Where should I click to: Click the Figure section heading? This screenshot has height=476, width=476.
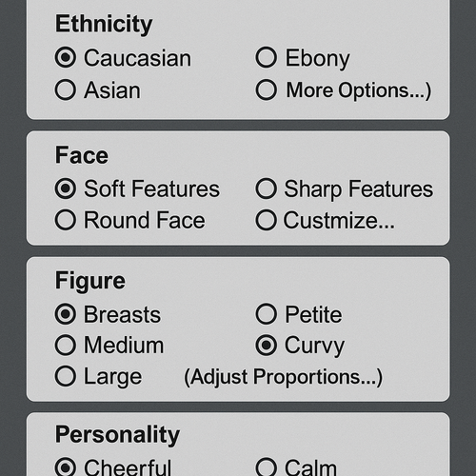pyautogui.click(x=90, y=281)
